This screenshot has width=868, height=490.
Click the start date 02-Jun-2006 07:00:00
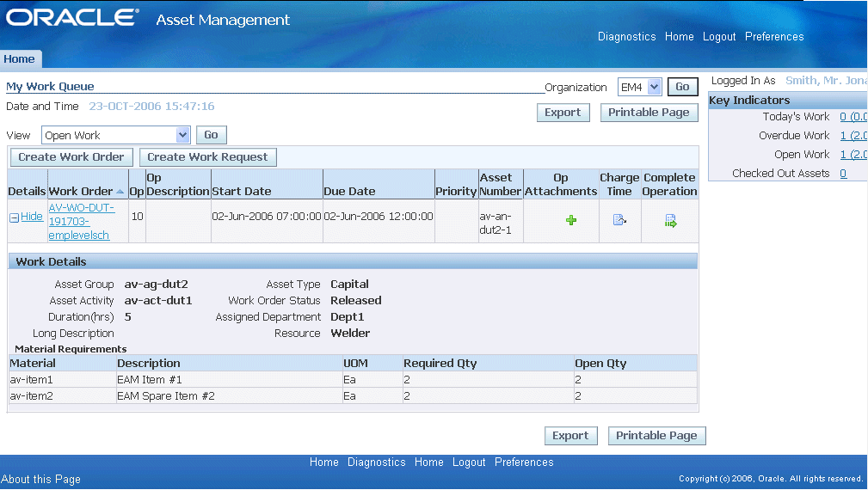(267, 217)
